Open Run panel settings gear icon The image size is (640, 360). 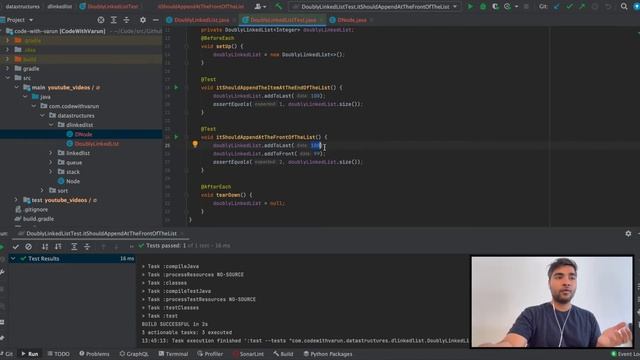point(628,233)
